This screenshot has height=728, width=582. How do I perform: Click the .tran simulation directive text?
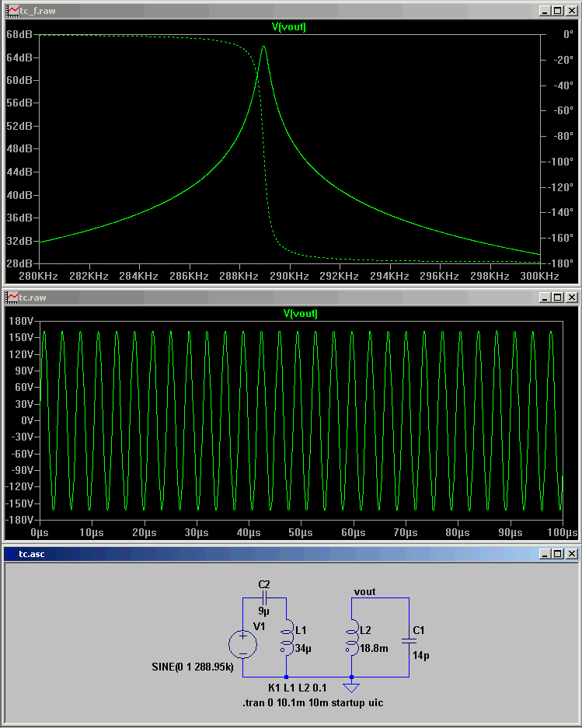313,702
